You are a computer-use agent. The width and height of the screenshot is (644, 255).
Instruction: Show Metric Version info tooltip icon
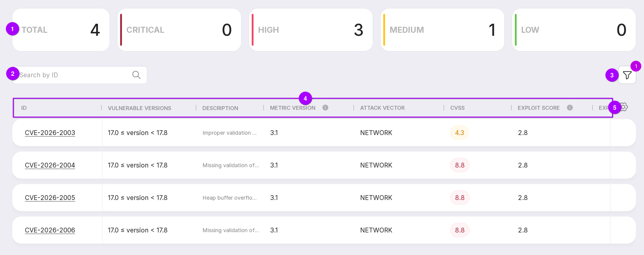click(x=325, y=108)
